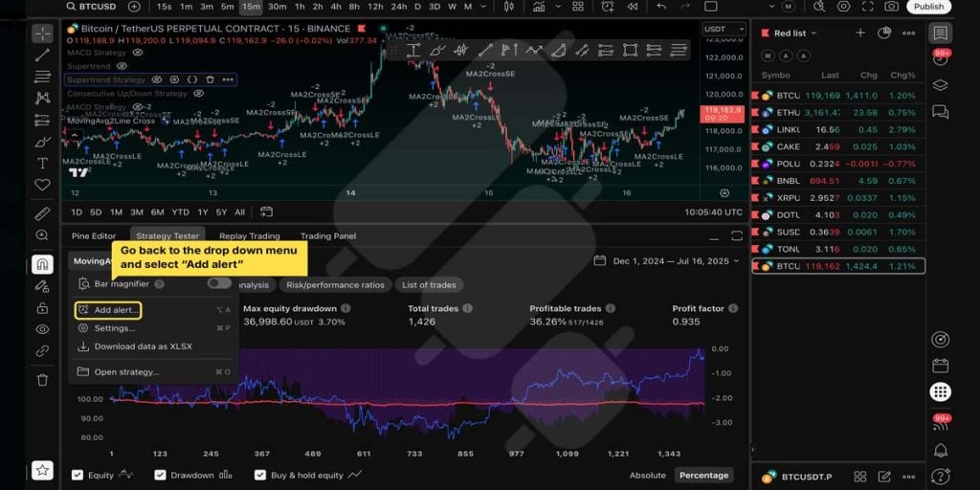Click the trash remove-objects icon in left toolbar
The height and width of the screenshot is (490, 980).
(x=42, y=379)
